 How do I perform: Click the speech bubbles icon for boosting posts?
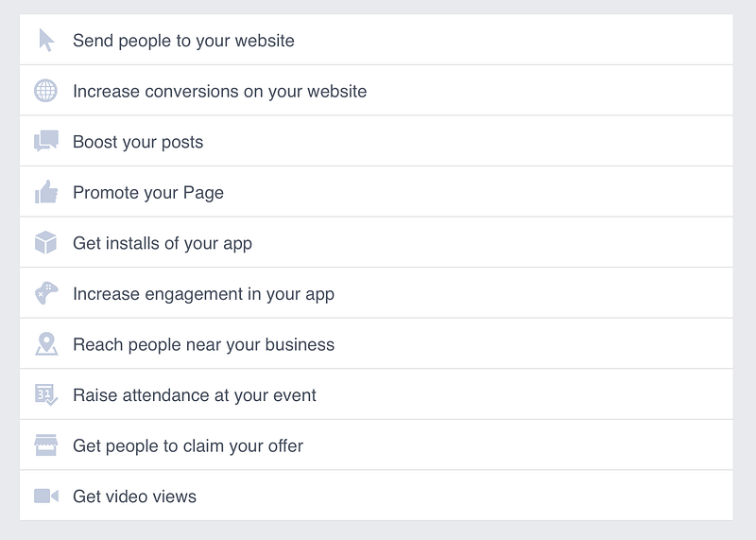click(46, 141)
